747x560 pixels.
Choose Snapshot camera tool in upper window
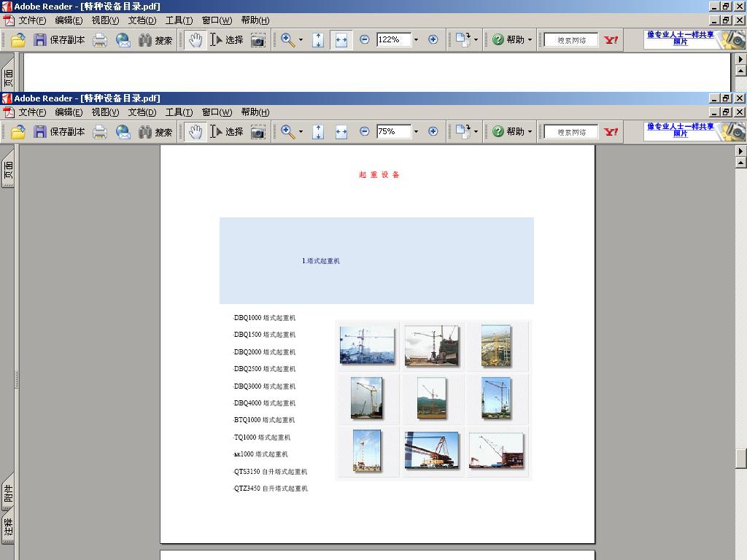tap(258, 40)
